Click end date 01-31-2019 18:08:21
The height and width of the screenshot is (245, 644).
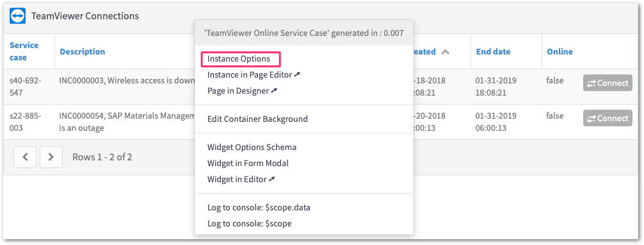point(496,87)
